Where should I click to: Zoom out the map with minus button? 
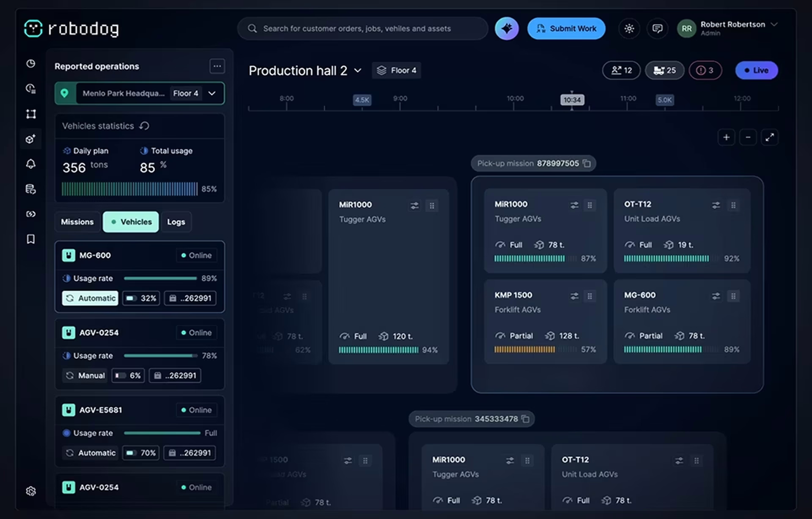[748, 137]
